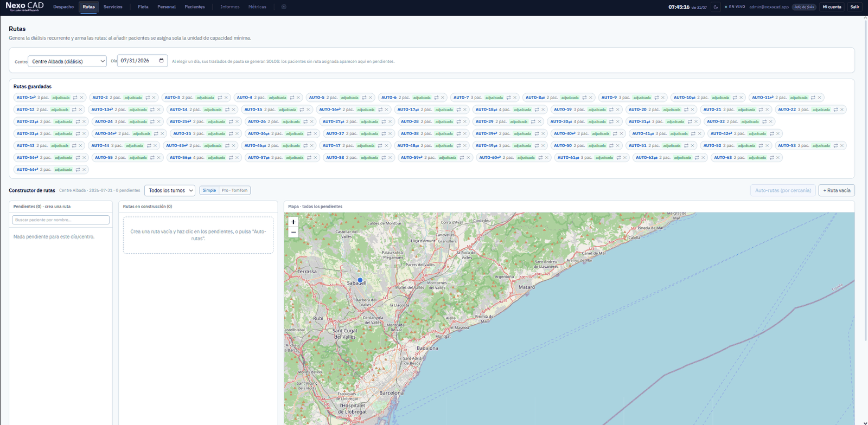868x425 pixels.
Task: Select the AUTO-21 route label
Action: 712,110
